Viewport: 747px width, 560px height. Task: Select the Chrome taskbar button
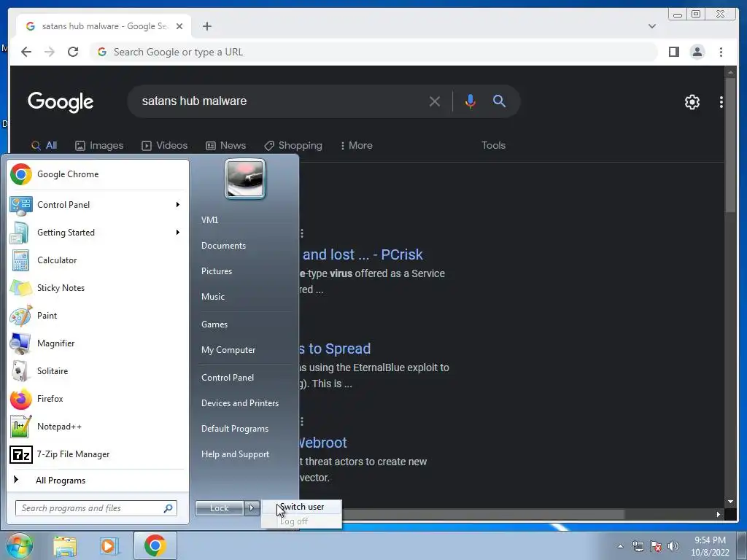point(155,545)
